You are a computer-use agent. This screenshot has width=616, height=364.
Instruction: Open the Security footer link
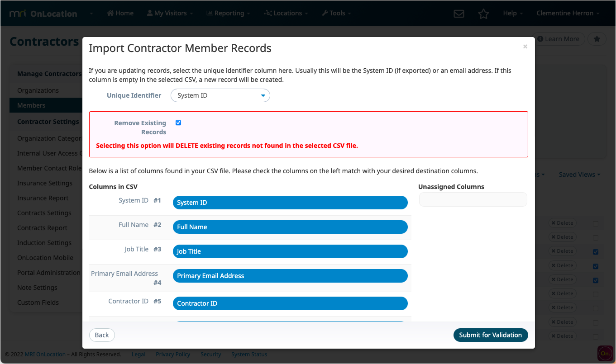click(x=211, y=355)
